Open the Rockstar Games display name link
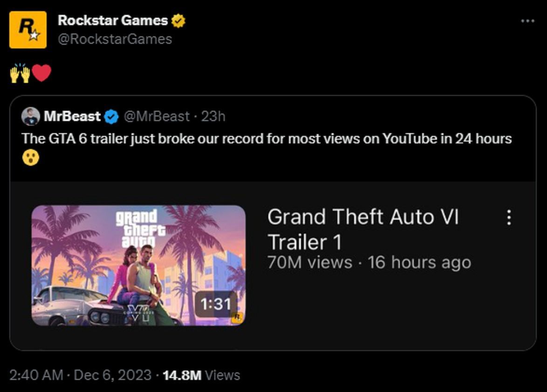547x392 pixels. click(112, 20)
